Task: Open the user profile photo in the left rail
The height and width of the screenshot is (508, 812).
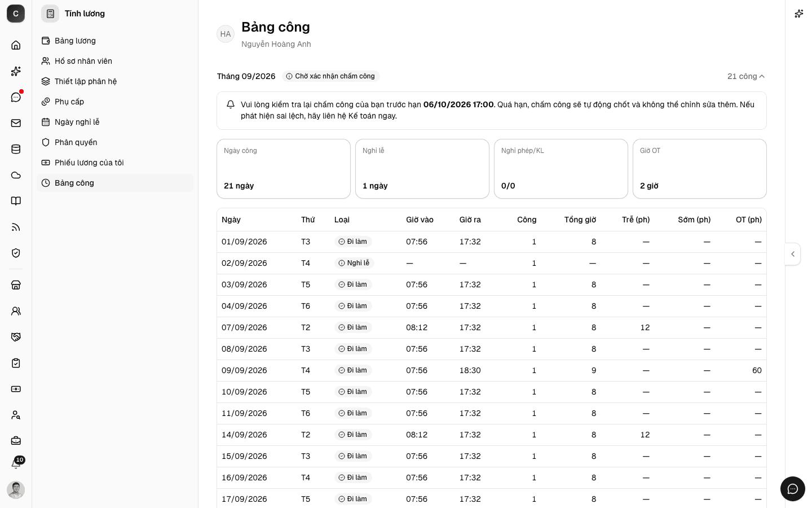Action: 16,490
